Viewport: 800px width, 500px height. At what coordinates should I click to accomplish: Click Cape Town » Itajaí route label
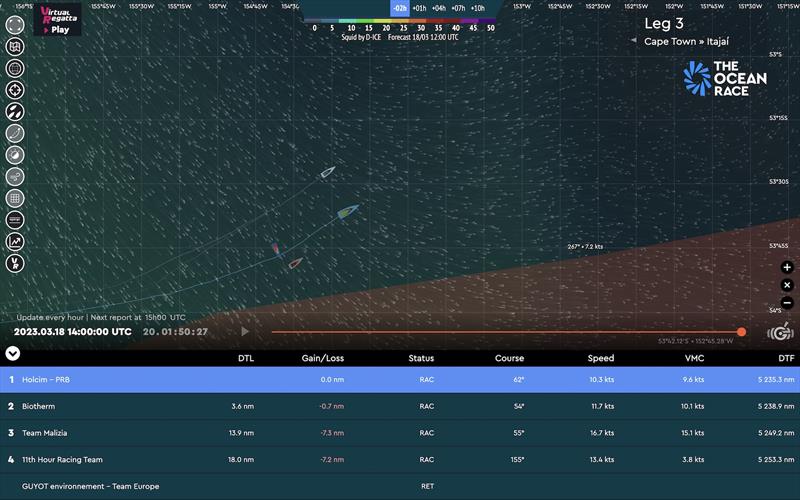coord(686,41)
